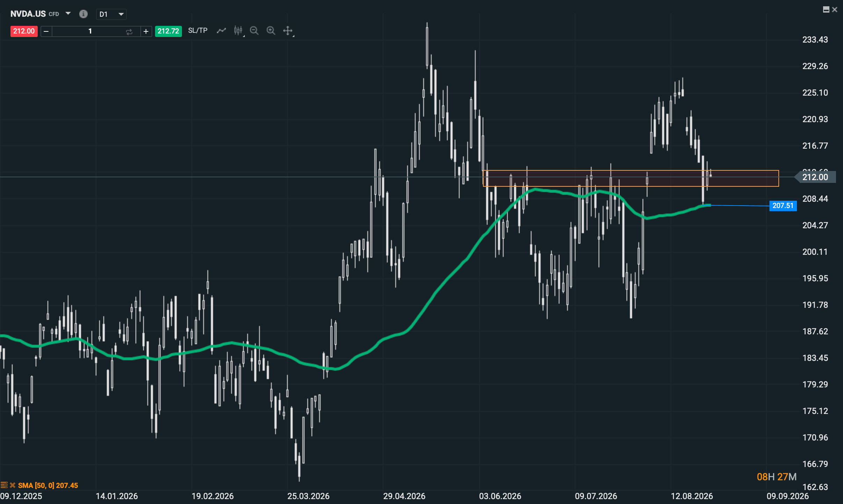
Task: Toggle the SL/TP option
Action: 198,31
